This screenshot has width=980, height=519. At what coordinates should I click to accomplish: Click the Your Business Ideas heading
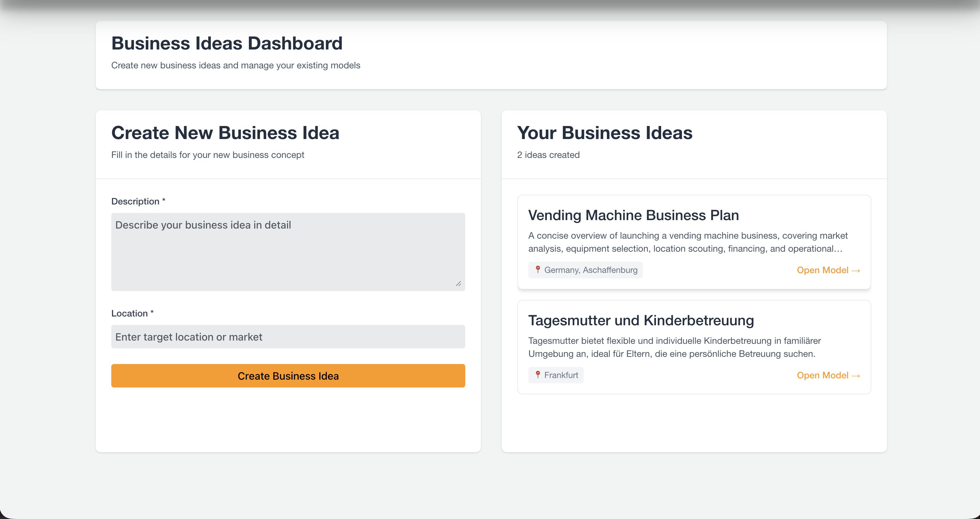tap(605, 133)
